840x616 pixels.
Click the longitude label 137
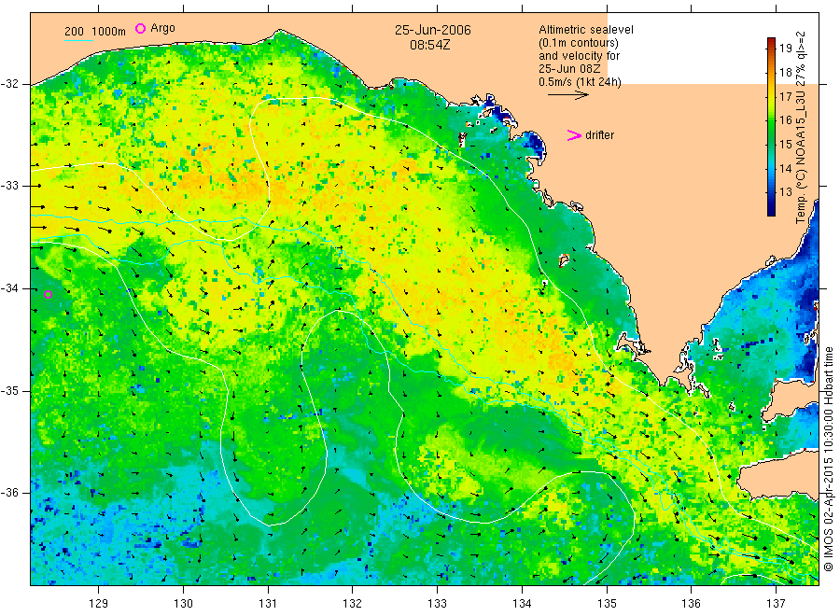tap(777, 604)
